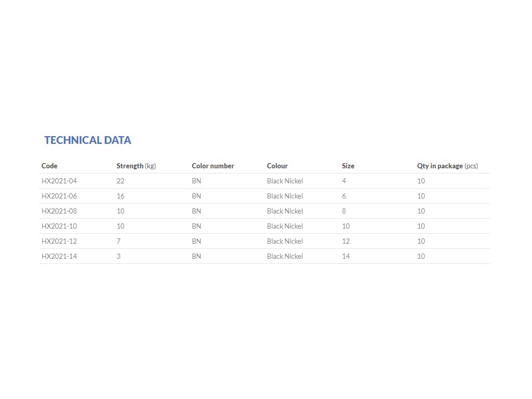This screenshot has width=532, height=399.
Task: Click product code HX2021-08
Action: [x=59, y=211]
